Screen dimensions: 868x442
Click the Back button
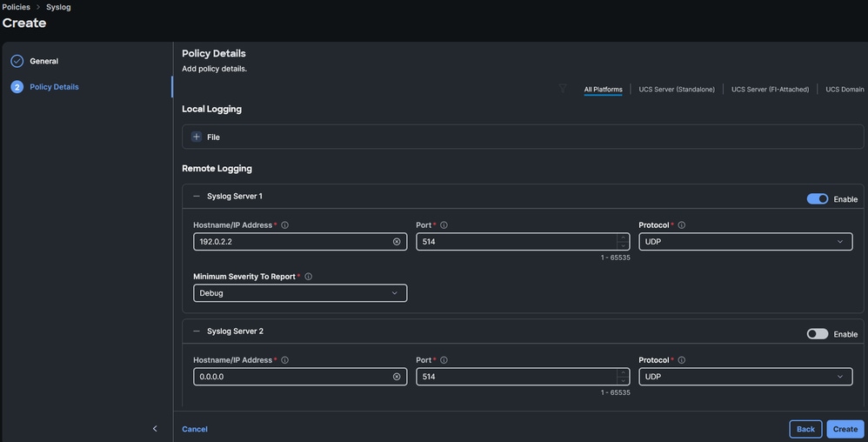click(x=805, y=429)
